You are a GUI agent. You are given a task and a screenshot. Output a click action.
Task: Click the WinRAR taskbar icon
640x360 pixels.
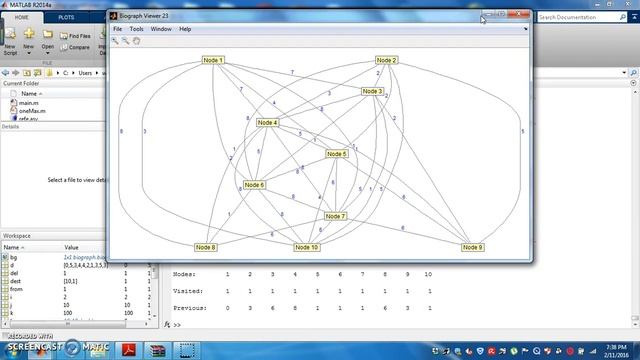click(157, 350)
